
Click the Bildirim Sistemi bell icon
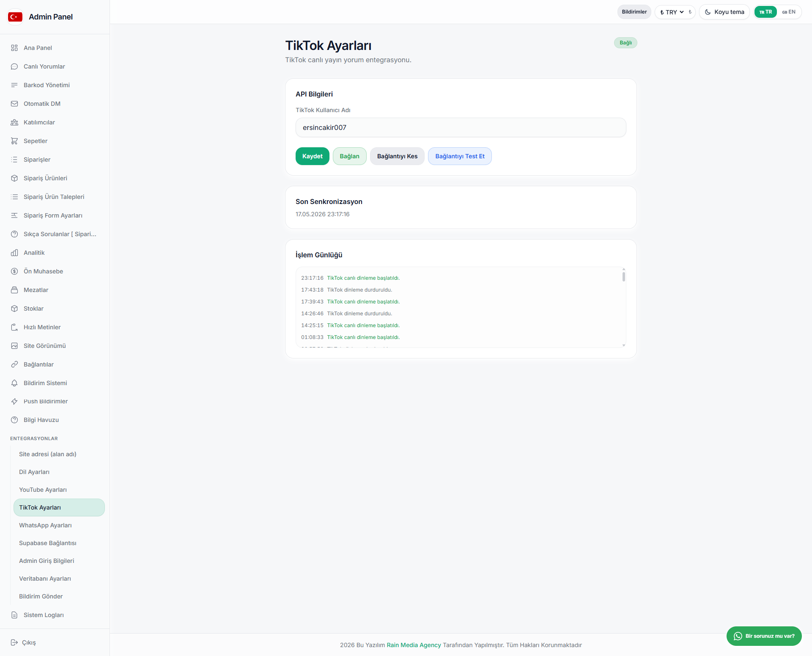point(14,383)
